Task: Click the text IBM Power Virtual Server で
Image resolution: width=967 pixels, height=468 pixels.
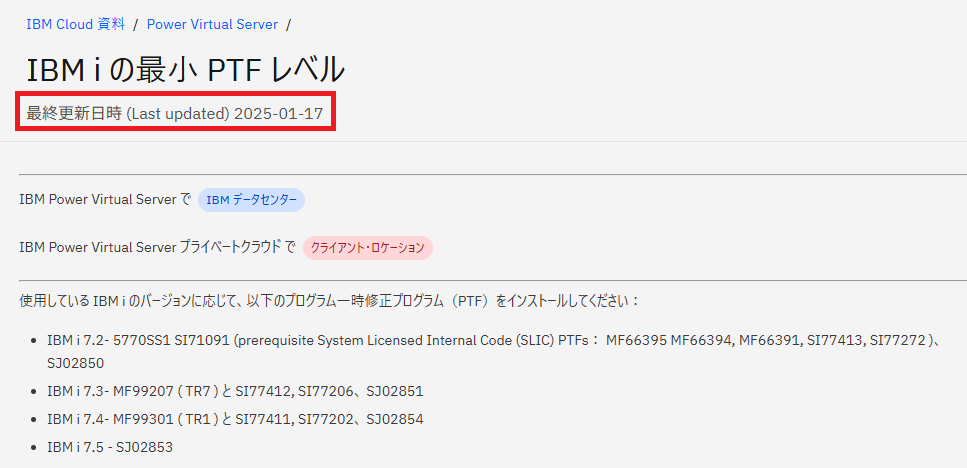Action: pos(105,200)
